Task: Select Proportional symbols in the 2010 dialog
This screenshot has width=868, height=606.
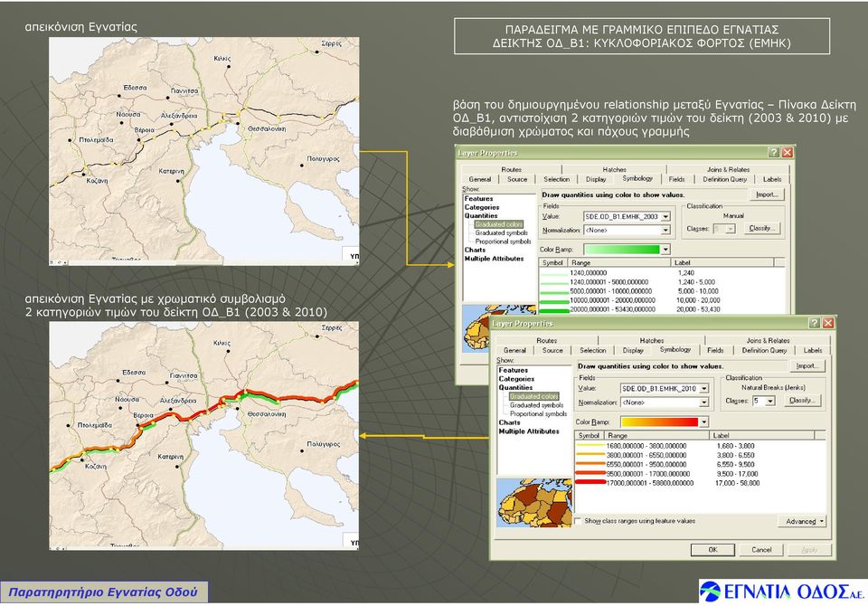Action: pyautogui.click(x=538, y=413)
